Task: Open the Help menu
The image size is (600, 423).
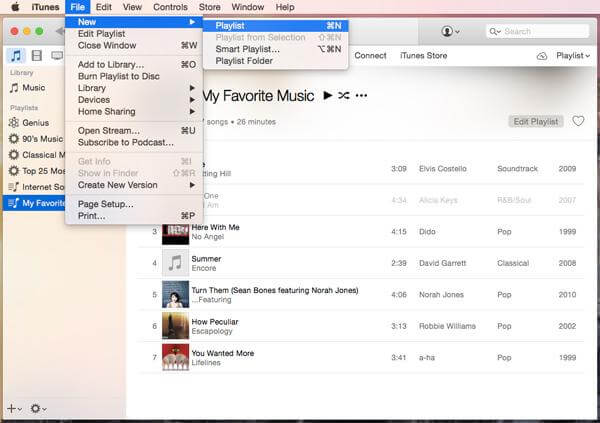Action: coord(285,7)
